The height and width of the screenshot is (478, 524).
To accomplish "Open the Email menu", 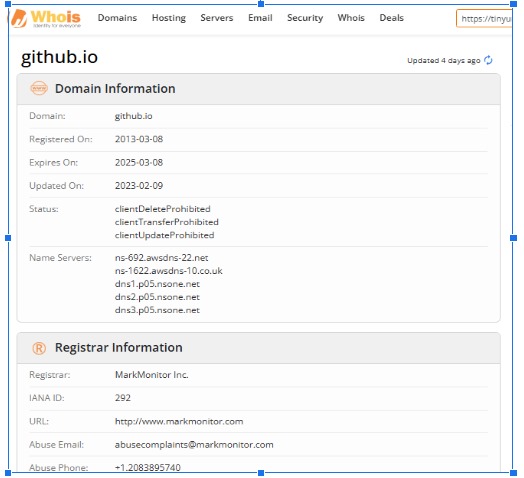I will point(260,18).
